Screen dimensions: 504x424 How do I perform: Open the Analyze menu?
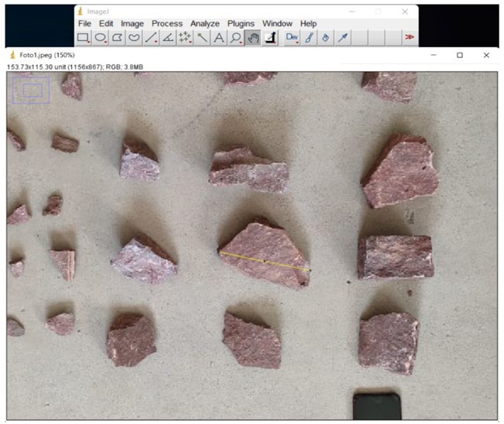205,24
